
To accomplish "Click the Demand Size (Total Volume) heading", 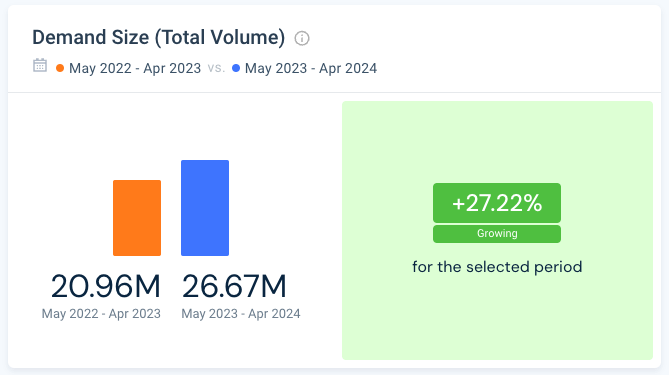I will (159, 38).
